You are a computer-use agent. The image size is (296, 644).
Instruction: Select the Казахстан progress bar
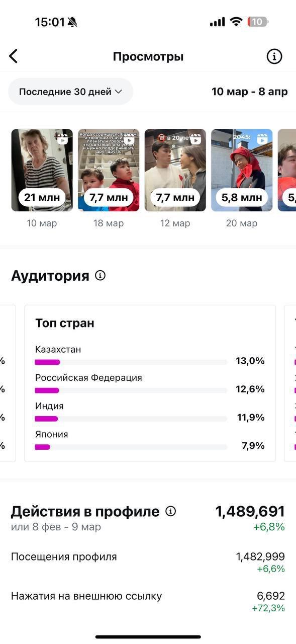point(131,362)
